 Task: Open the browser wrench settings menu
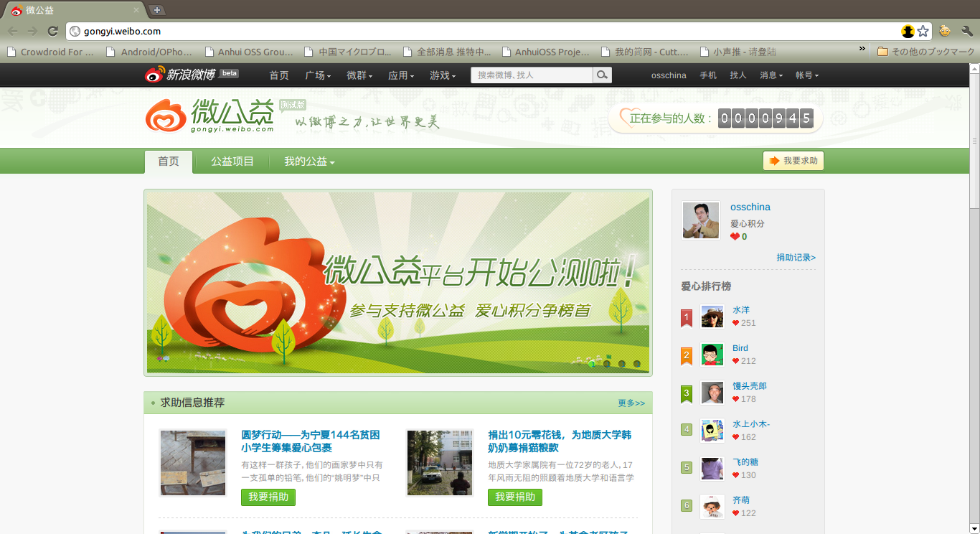coord(966,32)
